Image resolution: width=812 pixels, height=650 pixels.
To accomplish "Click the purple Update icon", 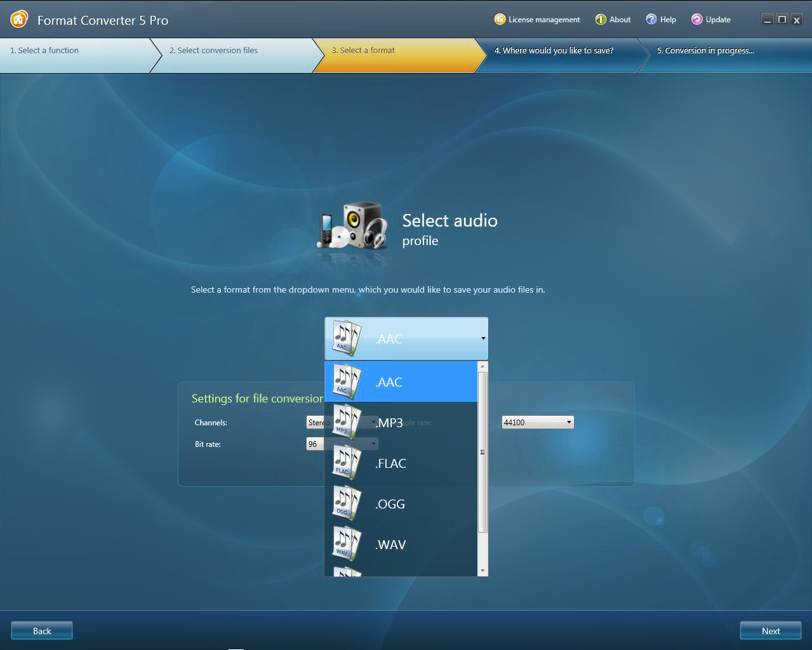I will 697,20.
